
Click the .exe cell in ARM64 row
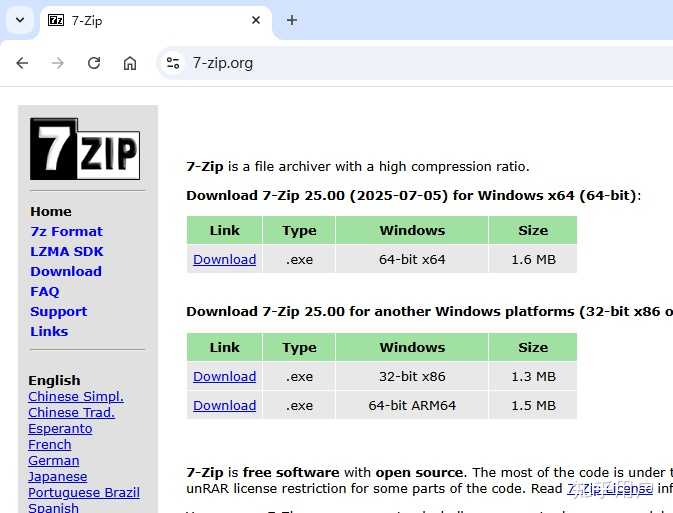point(299,405)
